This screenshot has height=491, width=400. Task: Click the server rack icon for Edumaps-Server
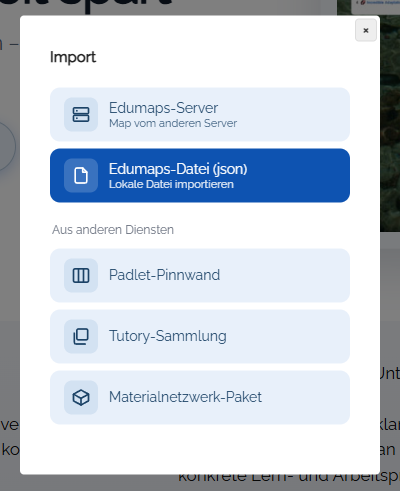(81, 115)
